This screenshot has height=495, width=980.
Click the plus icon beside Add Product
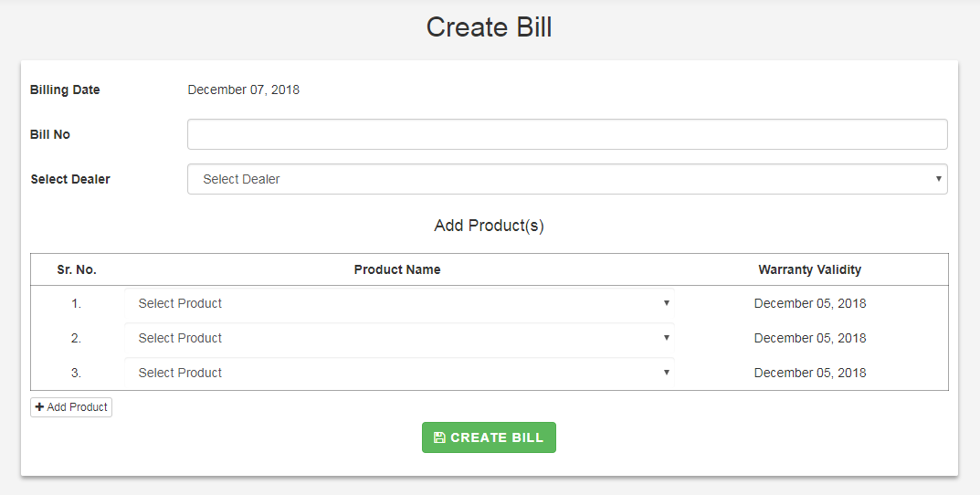(x=39, y=407)
